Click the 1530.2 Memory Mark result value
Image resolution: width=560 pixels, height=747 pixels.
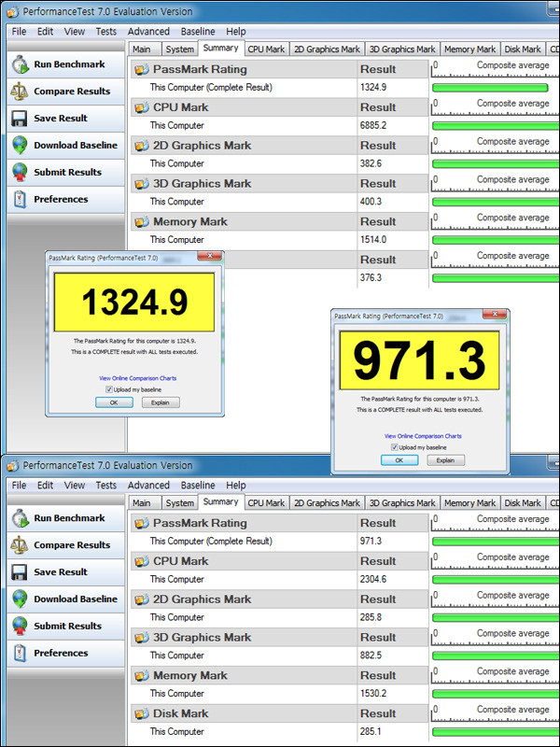(372, 694)
